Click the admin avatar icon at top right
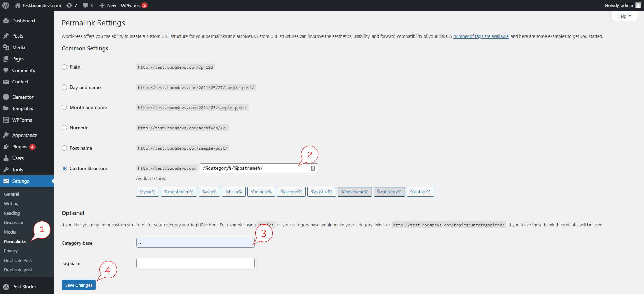The width and height of the screenshot is (644, 294). coord(638,5)
